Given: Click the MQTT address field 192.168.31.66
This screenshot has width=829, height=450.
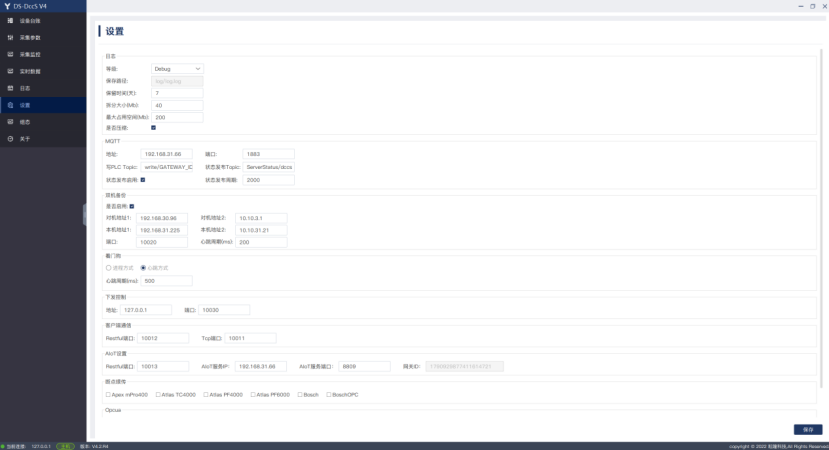Looking at the screenshot, I should [167, 154].
